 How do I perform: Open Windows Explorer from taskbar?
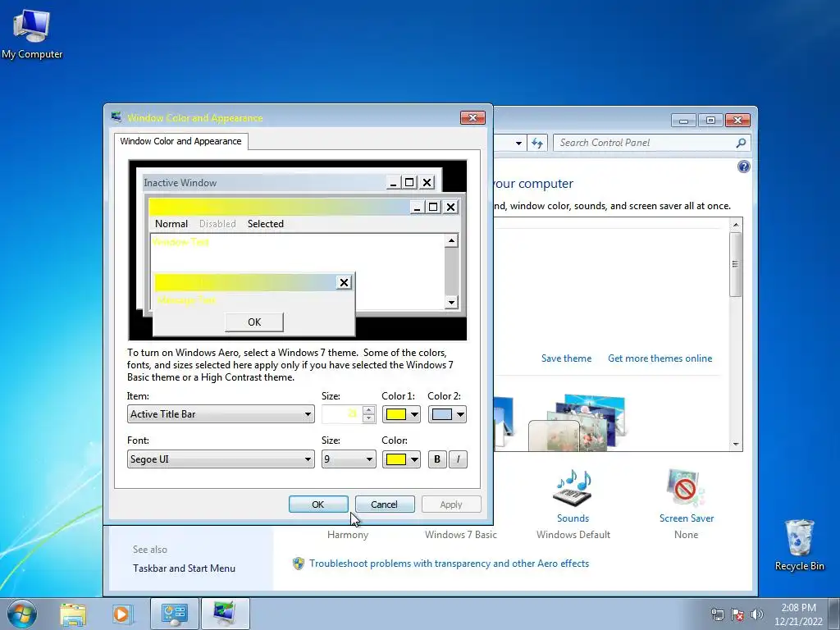[x=73, y=614]
